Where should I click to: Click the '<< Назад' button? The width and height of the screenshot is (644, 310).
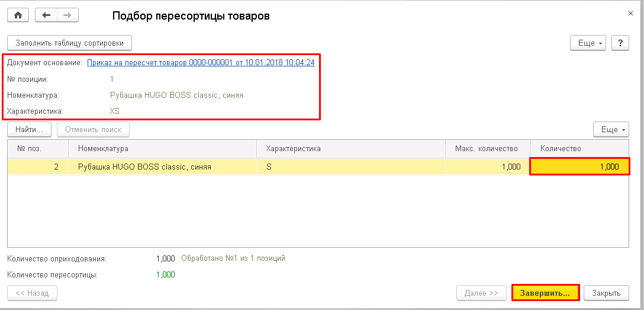pos(32,293)
